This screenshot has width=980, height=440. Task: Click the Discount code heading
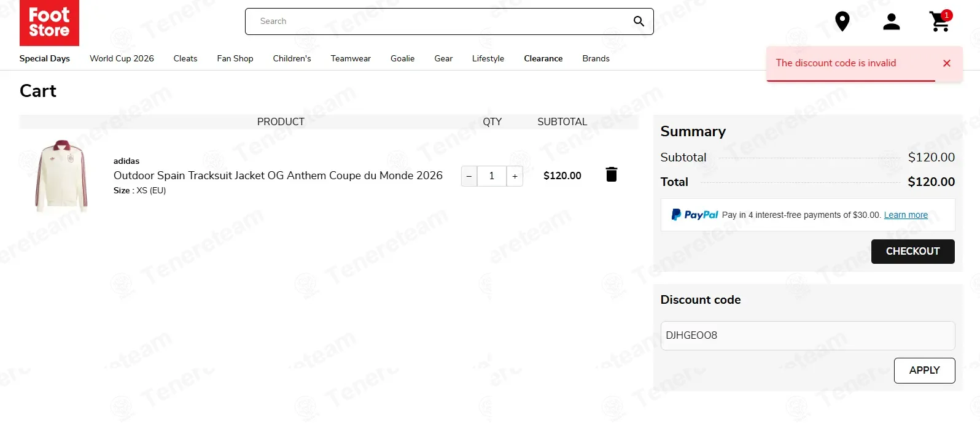701,299
